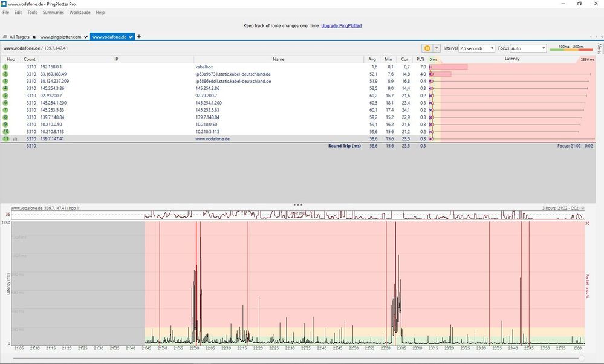The width and height of the screenshot is (604, 364).
Task: Click the green hop 11 circle
Action: coord(5,138)
